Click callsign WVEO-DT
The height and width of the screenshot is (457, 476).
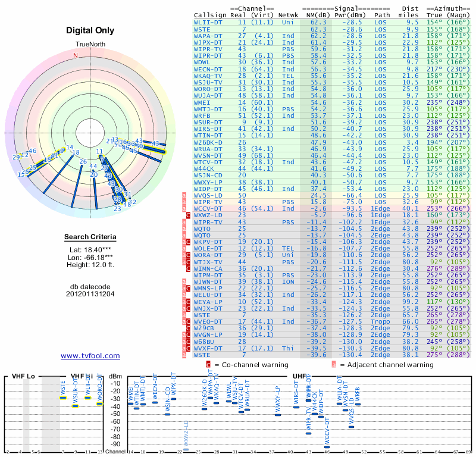(x=208, y=321)
